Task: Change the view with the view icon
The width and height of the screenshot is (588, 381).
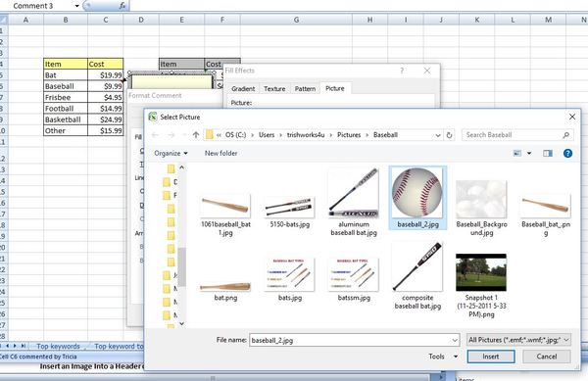Action: coord(517,153)
